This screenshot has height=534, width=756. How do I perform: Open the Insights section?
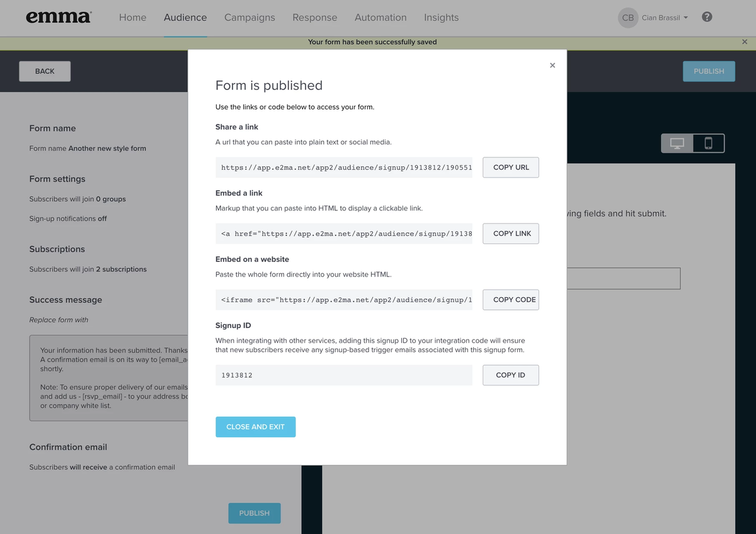tap(441, 18)
